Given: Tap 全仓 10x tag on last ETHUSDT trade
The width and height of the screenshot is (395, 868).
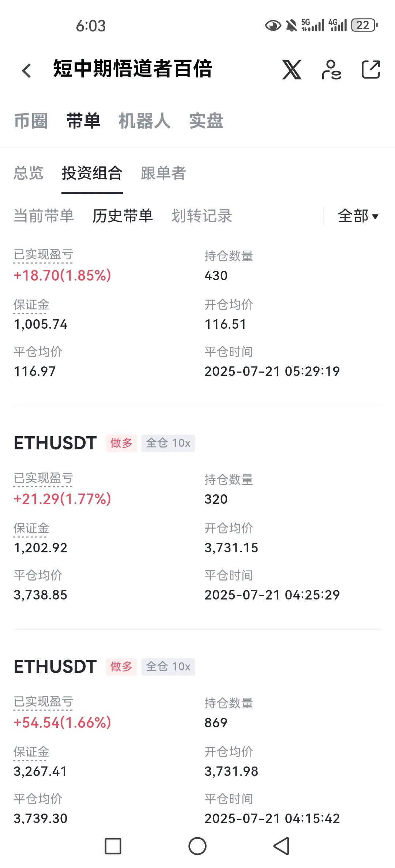Looking at the screenshot, I should [x=168, y=667].
